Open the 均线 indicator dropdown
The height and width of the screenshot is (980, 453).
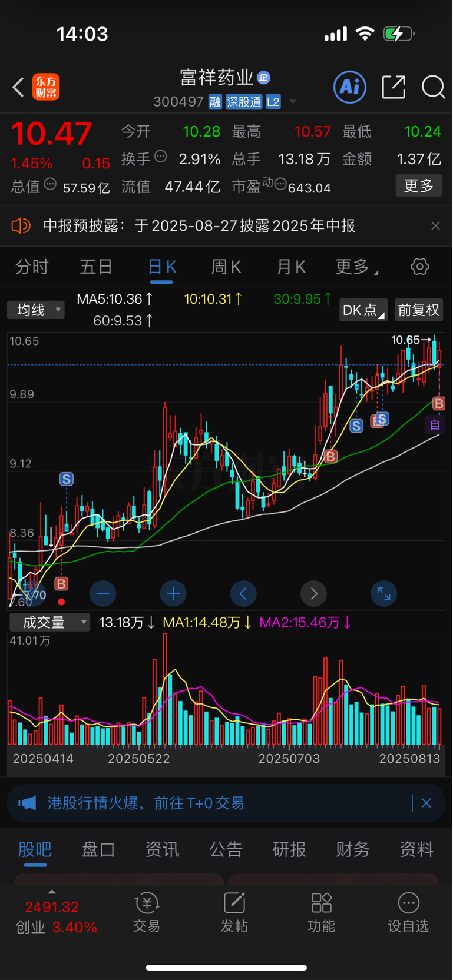(36, 310)
